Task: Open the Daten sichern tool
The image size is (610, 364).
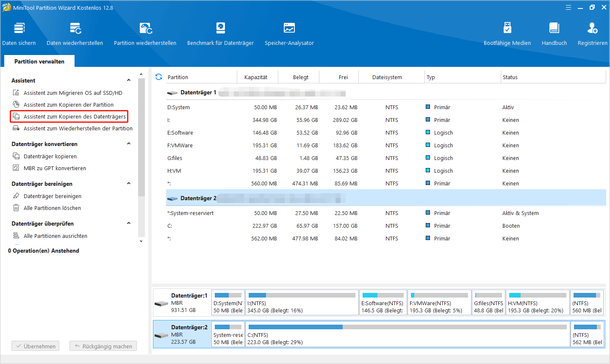Action: [19, 34]
